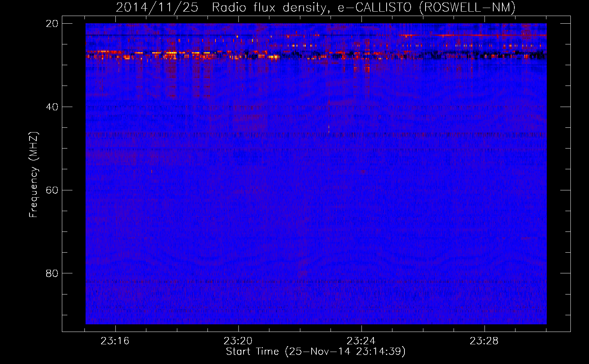Viewport: 589px width, 364px height.
Task: Select the 'Frequency (MHZ)' axis label
Action: tap(33, 175)
